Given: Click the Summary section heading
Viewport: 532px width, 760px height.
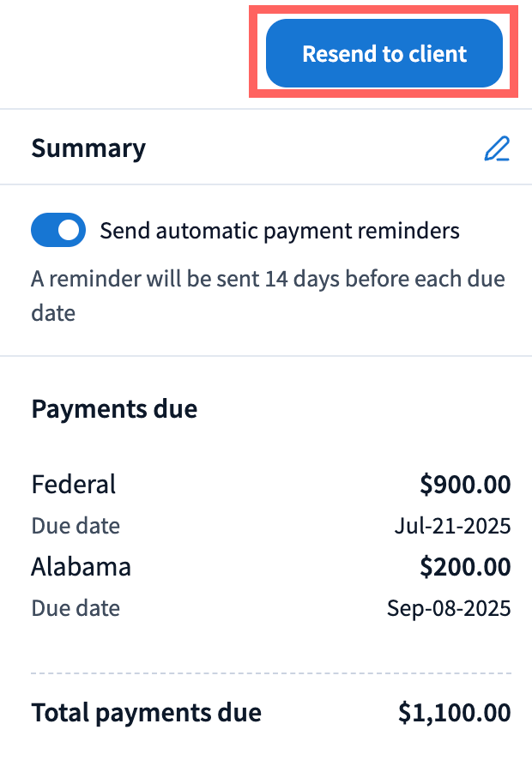Looking at the screenshot, I should (x=88, y=148).
